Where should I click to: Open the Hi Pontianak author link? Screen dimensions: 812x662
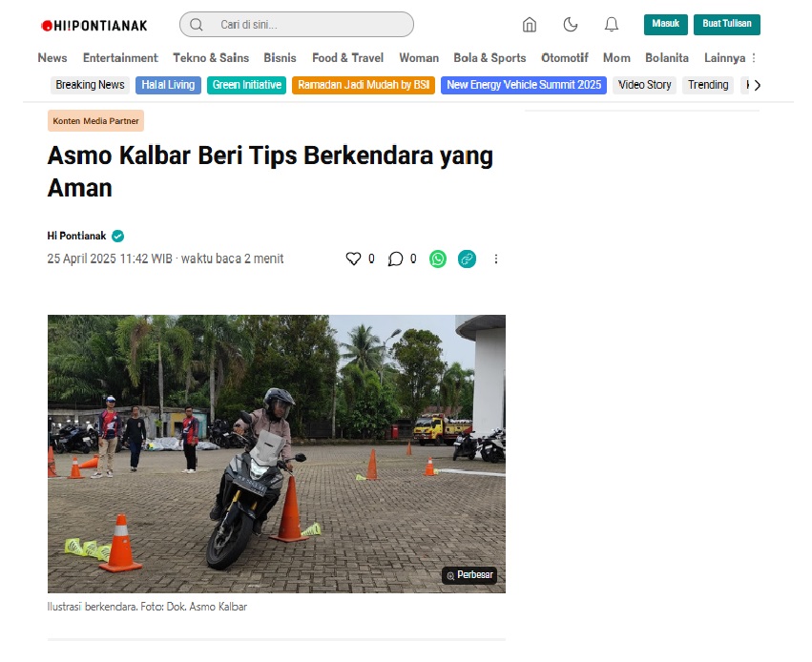(76, 236)
